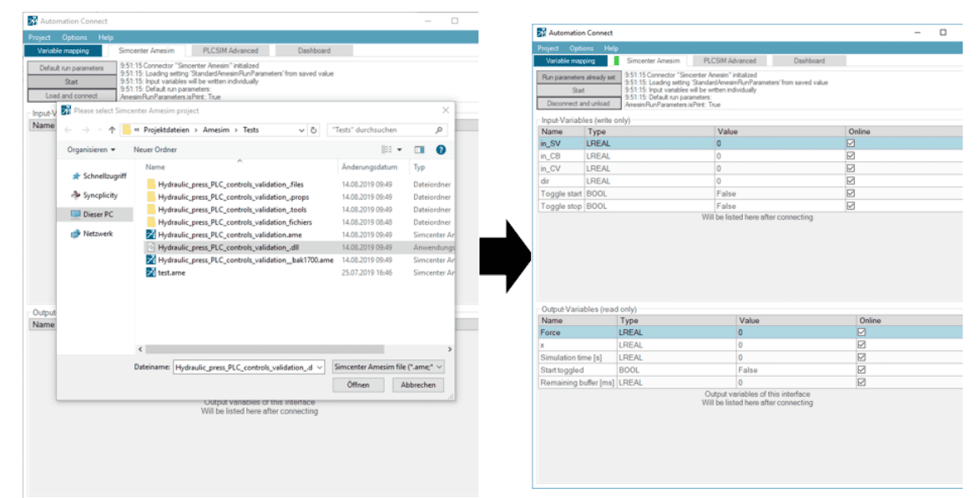Click the Disconnect and unload button

[x=578, y=104]
